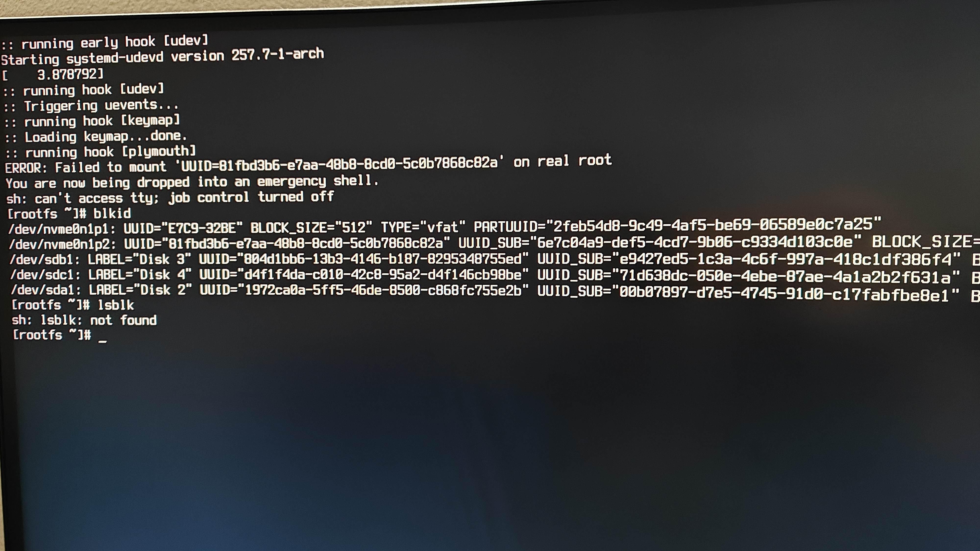980x551 pixels.
Task: Click "sh: lsblk: not found" message
Action: point(84,320)
